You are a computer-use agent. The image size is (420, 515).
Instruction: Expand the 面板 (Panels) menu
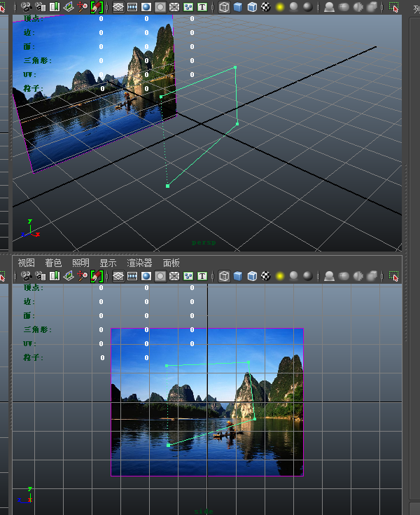(x=171, y=263)
